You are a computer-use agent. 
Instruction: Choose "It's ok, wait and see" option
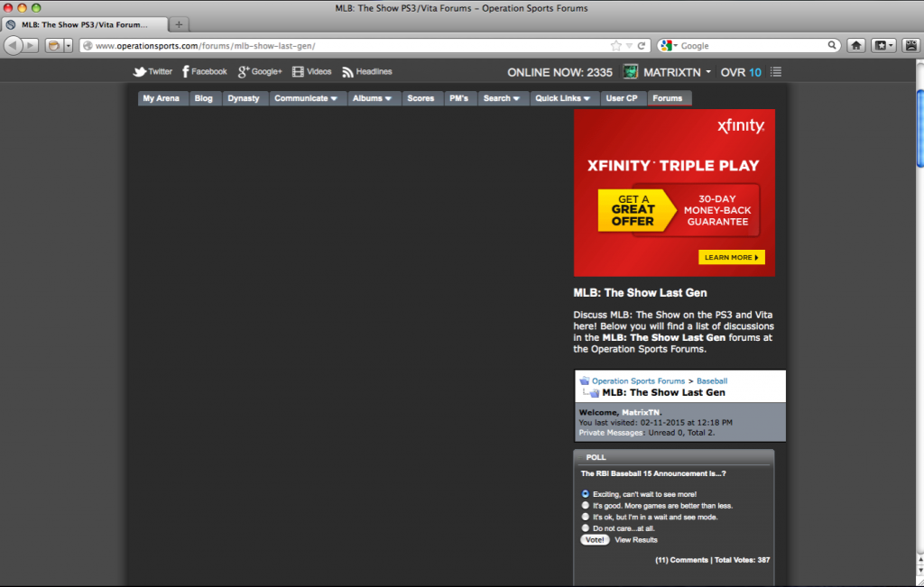click(586, 517)
